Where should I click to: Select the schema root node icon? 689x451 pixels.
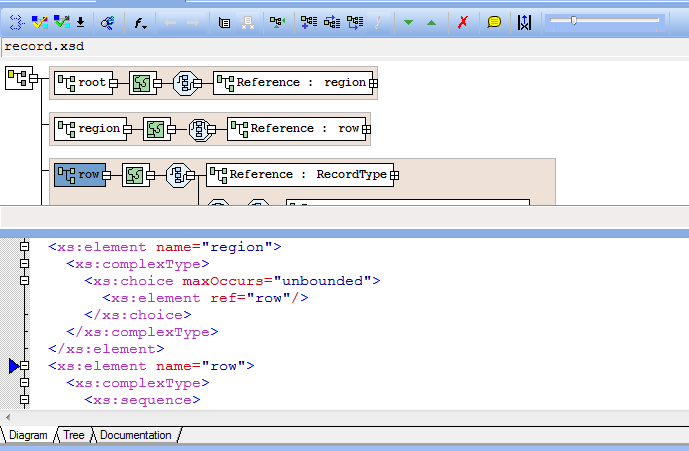[19, 78]
